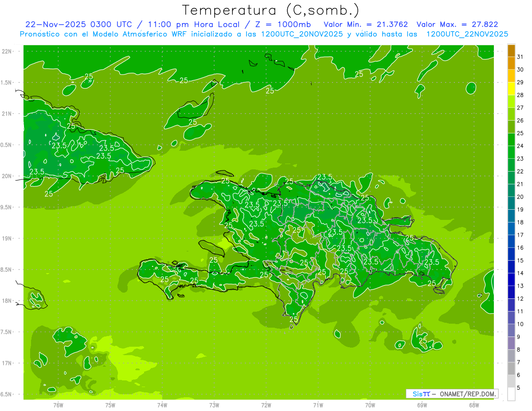This screenshot has width=532, height=411.
Task: Click the legend swatch between 26 and 27
Action: click(x=511, y=114)
